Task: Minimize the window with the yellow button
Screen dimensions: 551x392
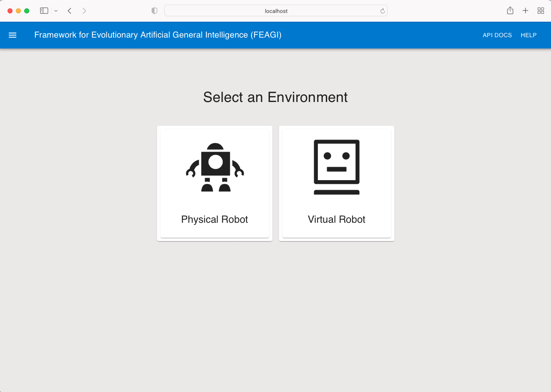Action: (x=18, y=11)
